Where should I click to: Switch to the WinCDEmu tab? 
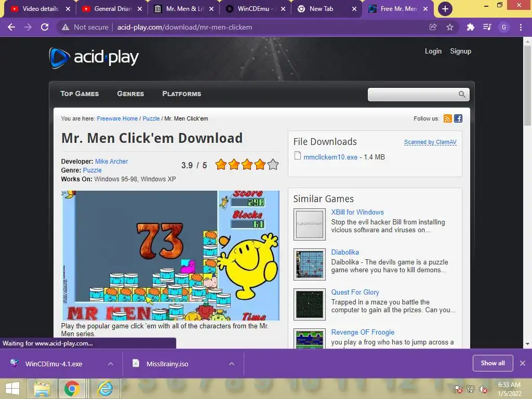tap(256, 9)
